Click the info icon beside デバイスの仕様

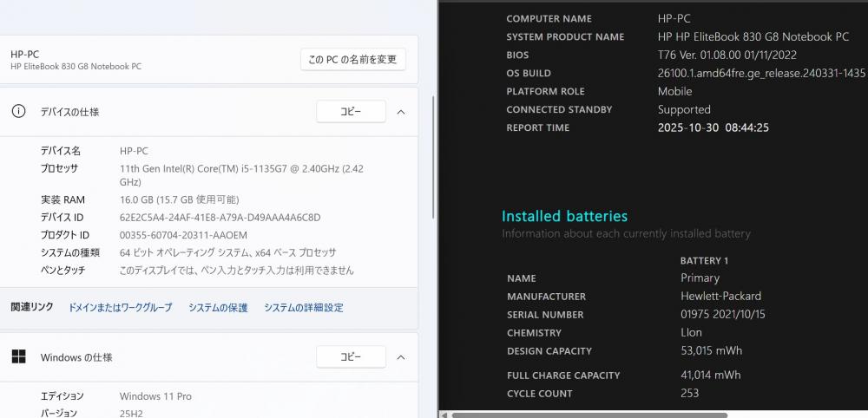coord(18,112)
